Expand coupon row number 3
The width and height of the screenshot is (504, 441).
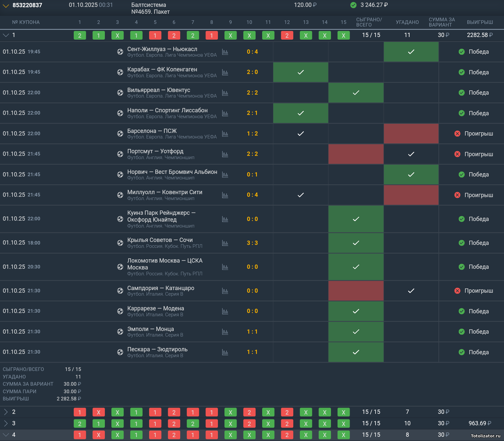6,423
